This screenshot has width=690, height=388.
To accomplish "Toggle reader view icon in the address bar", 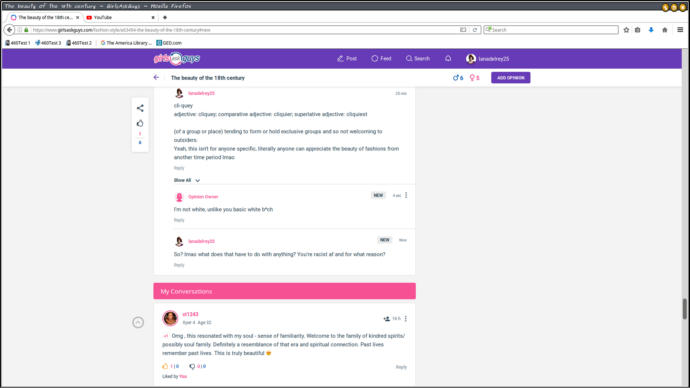I will (463, 30).
